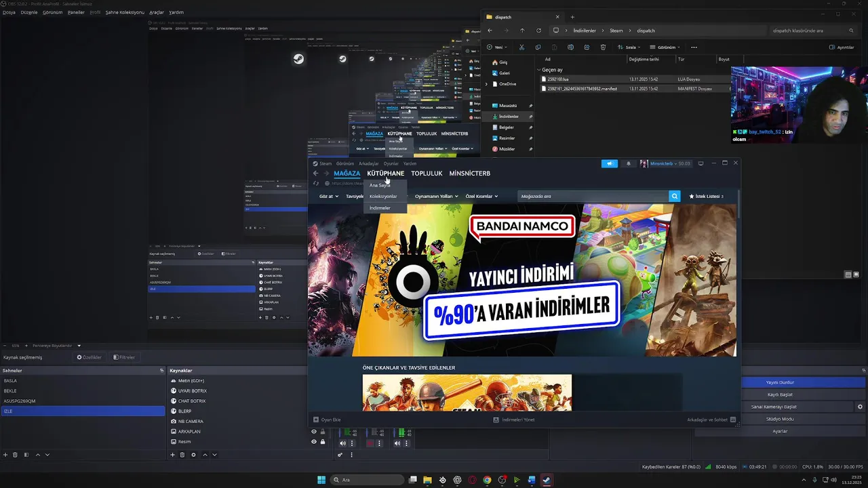Viewport: 868px width, 488px height.
Task: Open Görünüm view dropdown in File Explorer
Action: 665,47
